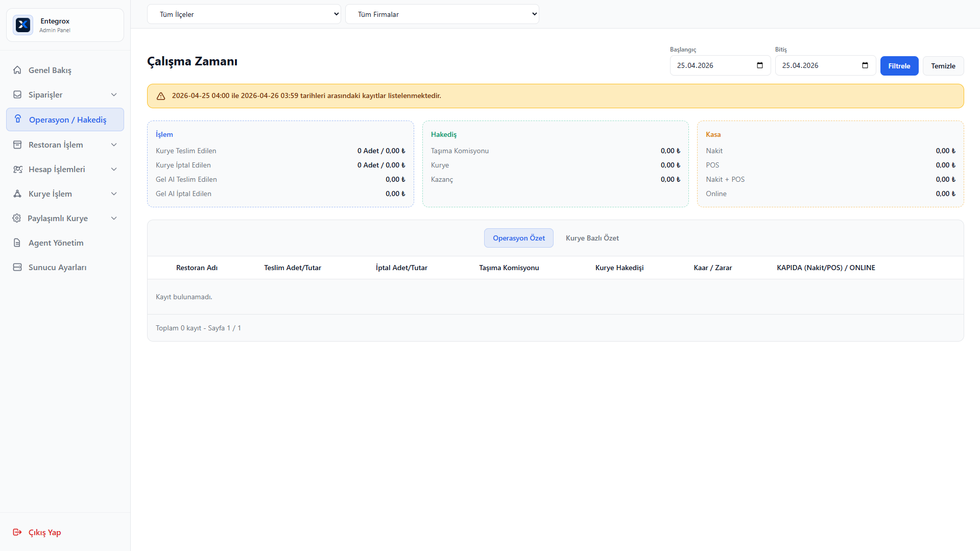Go to Genel Bakış page

65,70
